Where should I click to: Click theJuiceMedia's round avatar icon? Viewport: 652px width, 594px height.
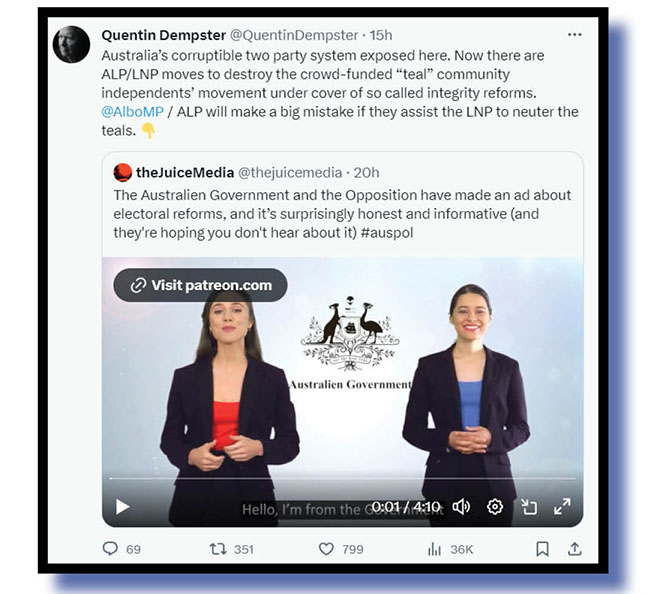123,173
